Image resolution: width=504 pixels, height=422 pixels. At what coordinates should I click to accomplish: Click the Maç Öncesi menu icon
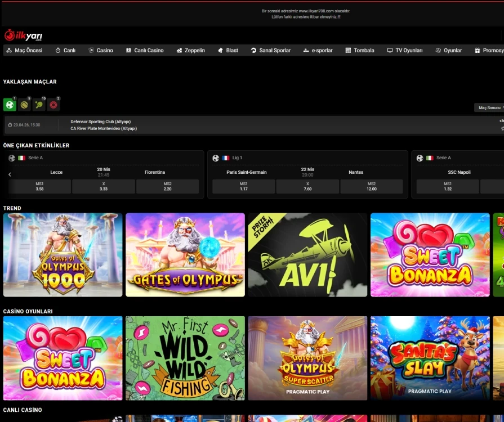point(9,51)
